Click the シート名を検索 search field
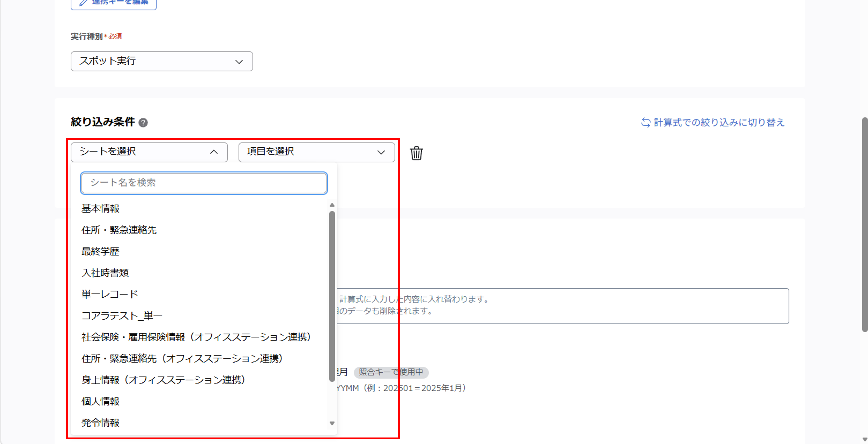 (204, 183)
